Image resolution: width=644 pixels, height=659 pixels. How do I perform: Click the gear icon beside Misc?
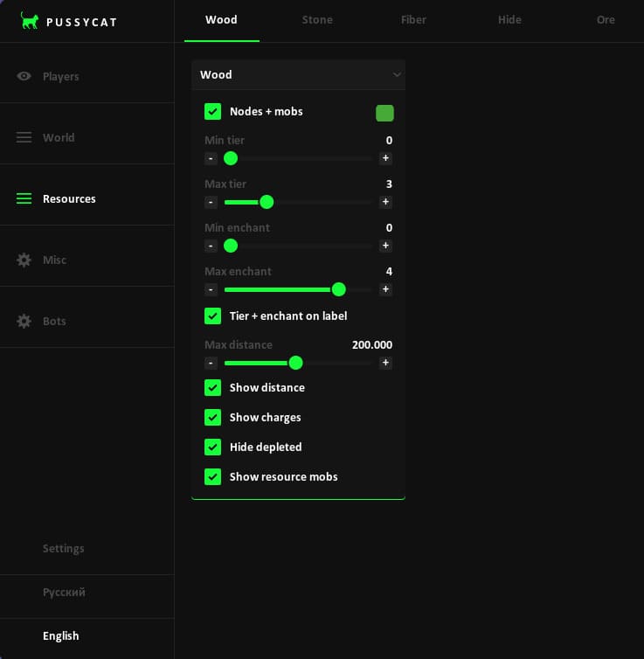pos(24,260)
